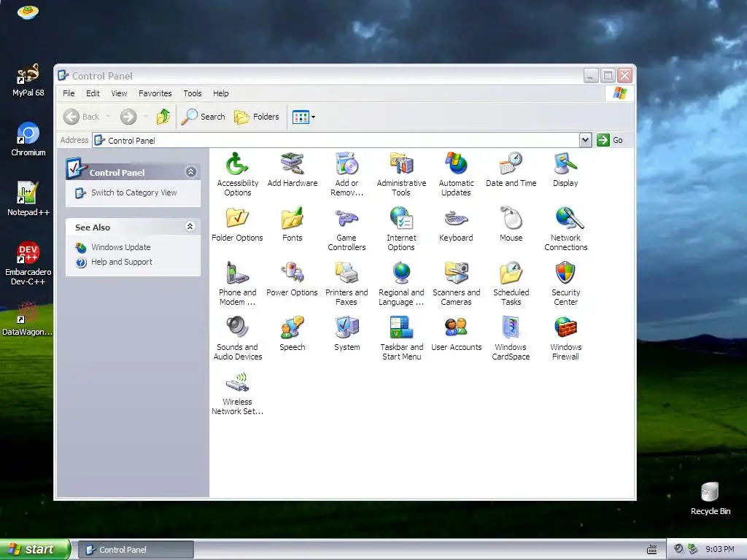Open Security Center
Image resolution: width=747 pixels, height=560 pixels.
coord(565,284)
